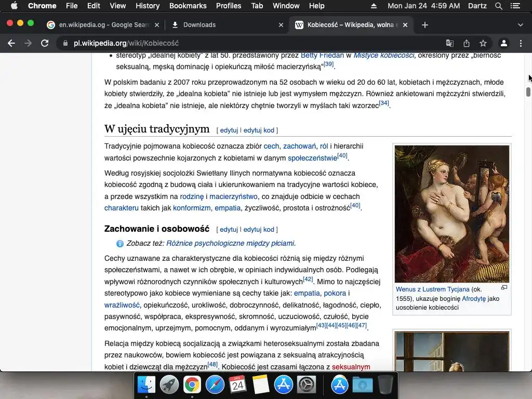Open the History menu
532x399 pixels.
coord(148,6)
